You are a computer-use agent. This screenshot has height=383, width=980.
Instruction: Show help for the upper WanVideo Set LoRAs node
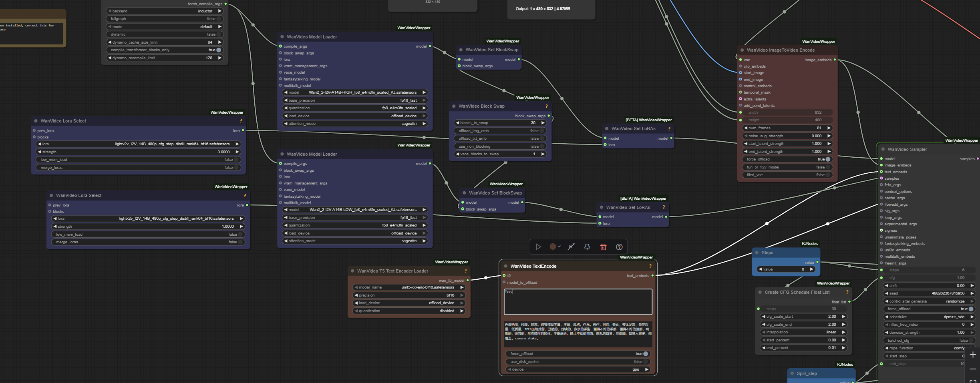click(669, 128)
